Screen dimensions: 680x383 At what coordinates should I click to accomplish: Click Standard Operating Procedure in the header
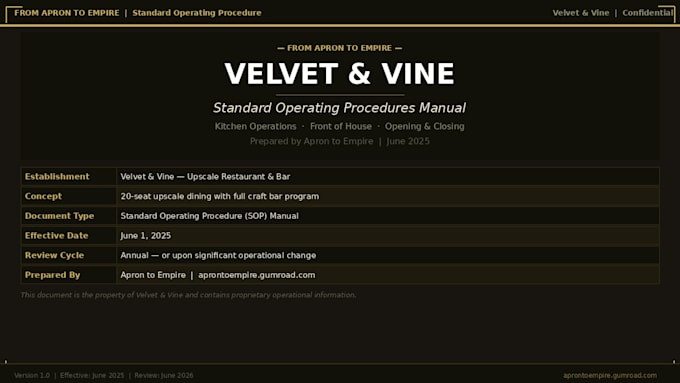197,13
